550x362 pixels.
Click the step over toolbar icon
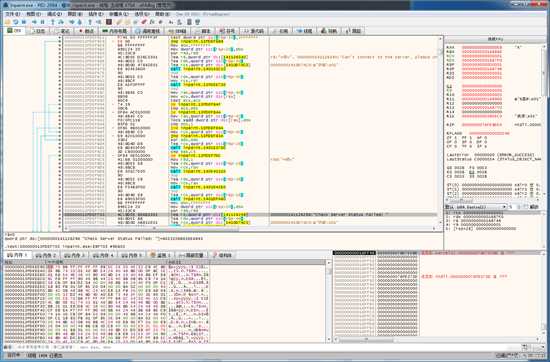click(x=61, y=22)
